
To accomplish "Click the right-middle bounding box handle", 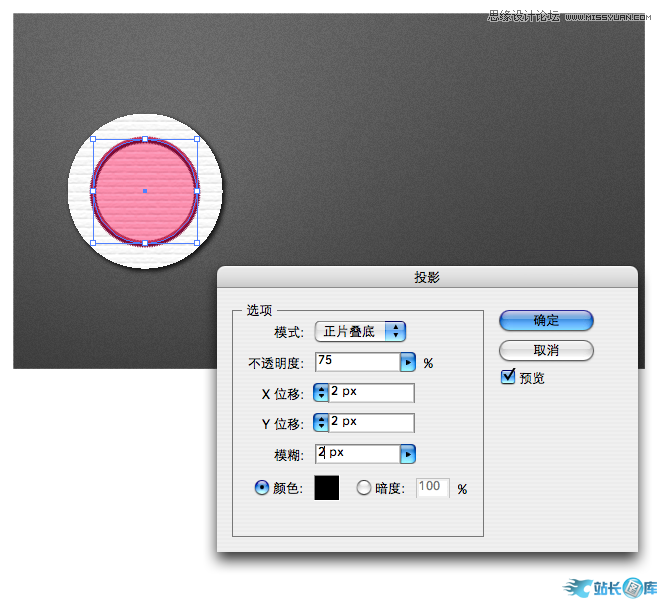I will (198, 190).
